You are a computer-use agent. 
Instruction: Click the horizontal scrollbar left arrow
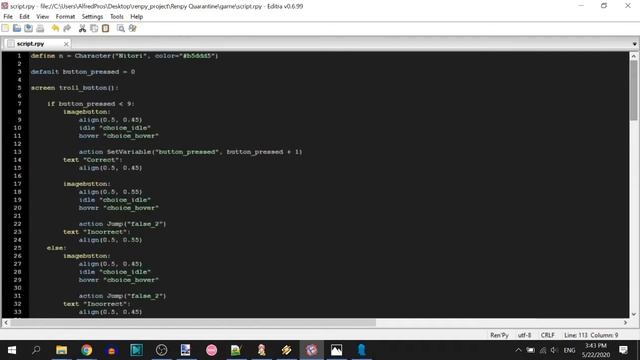[6, 322]
